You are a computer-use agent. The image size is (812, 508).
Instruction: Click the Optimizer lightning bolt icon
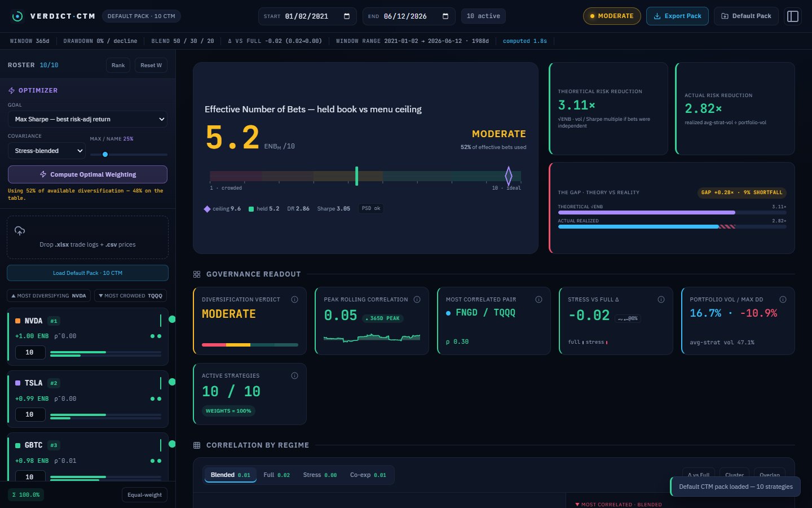pyautogui.click(x=11, y=90)
